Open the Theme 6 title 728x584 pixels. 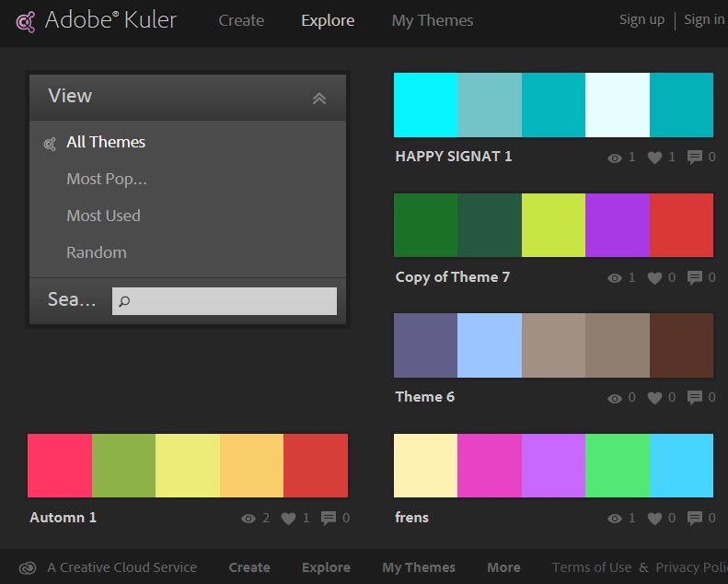tap(424, 397)
